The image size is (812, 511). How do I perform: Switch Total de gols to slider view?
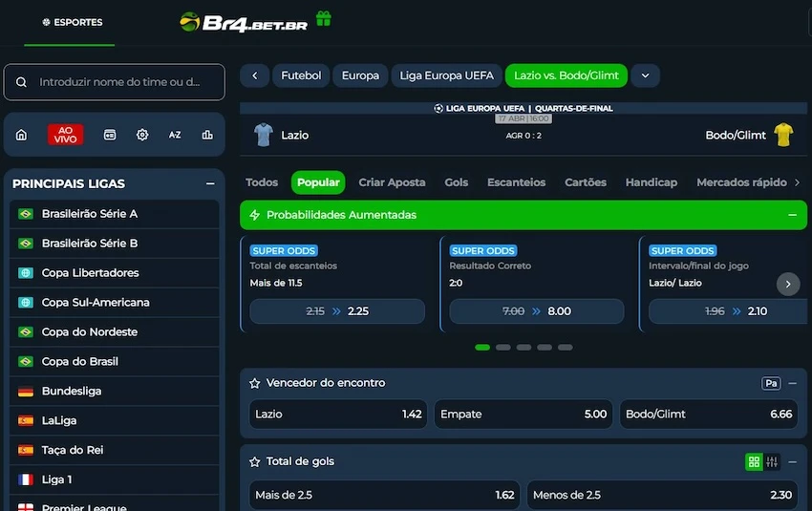(x=772, y=462)
